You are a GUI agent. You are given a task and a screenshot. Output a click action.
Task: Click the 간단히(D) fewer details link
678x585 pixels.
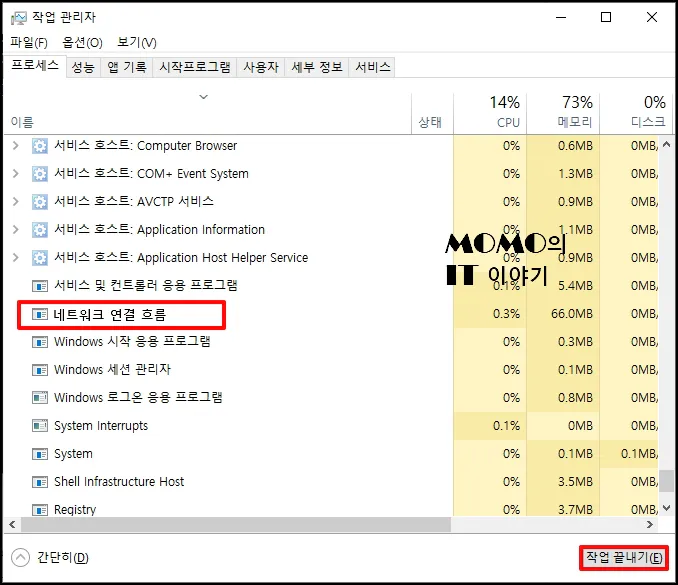point(63,558)
